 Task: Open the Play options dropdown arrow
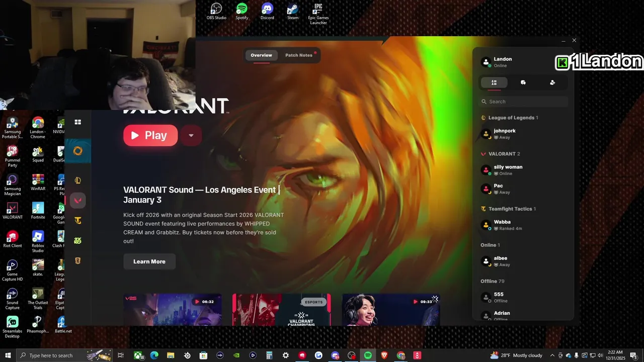click(x=191, y=135)
